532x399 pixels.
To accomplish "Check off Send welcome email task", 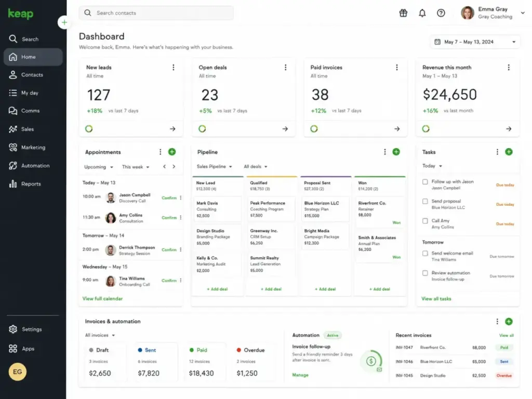I will click(x=425, y=254).
